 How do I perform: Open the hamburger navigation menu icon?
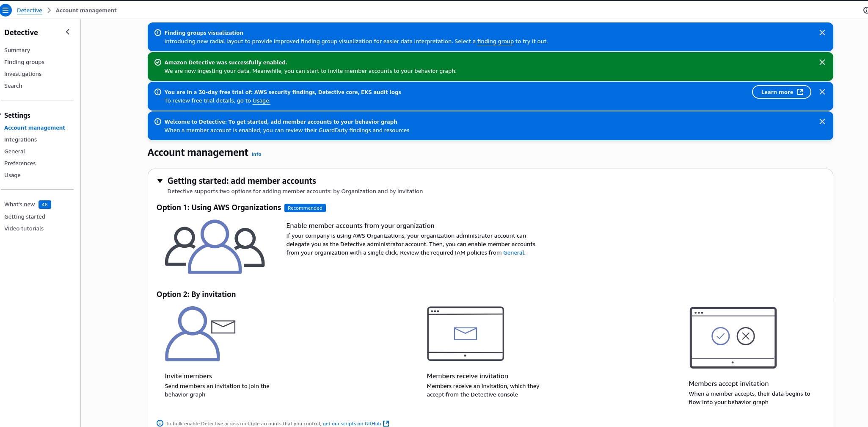click(6, 10)
